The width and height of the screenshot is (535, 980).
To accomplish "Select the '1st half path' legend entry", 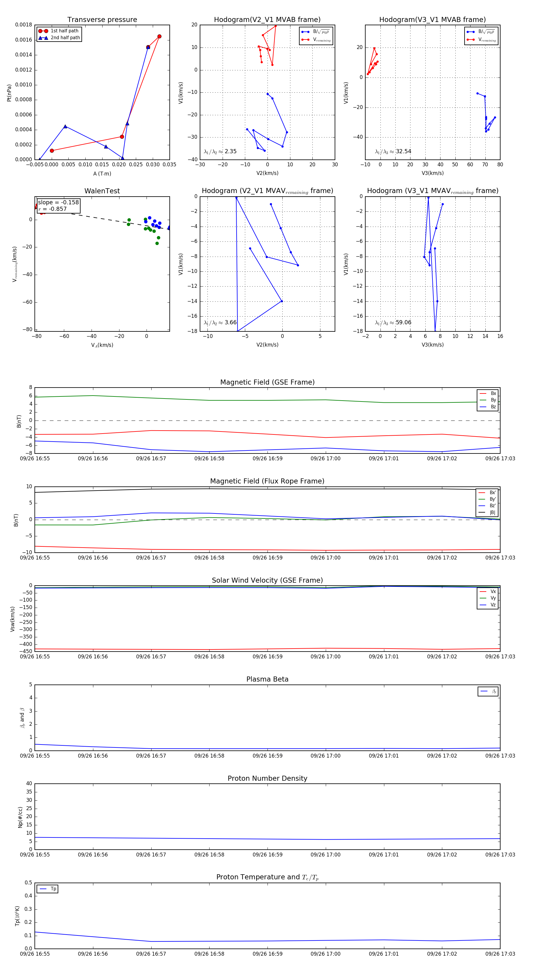I will tap(59, 31).
